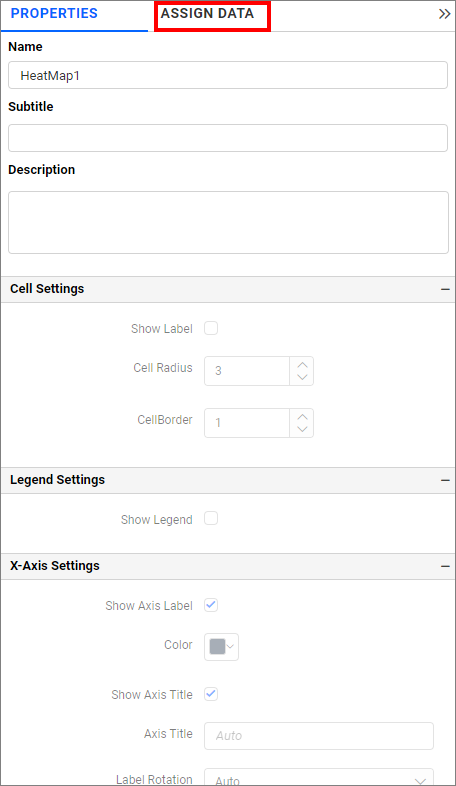The image size is (456, 786).
Task: Collapse the Cell Settings section
Action: pyautogui.click(x=445, y=289)
